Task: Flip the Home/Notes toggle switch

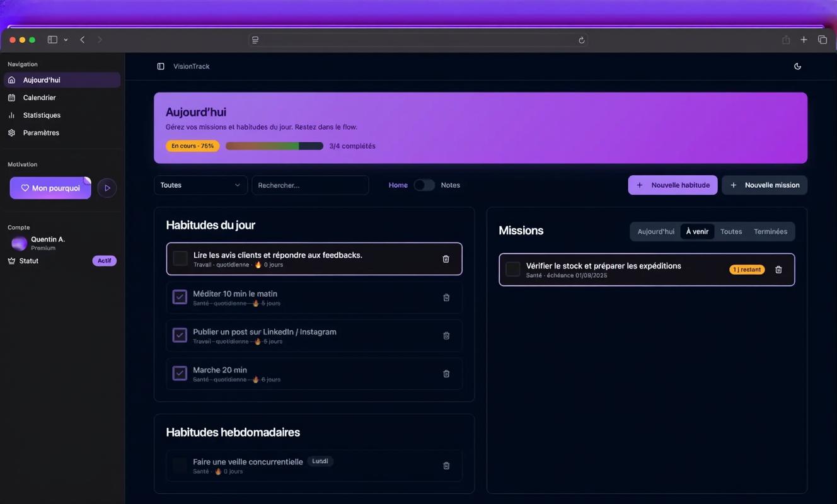Action: pos(424,185)
